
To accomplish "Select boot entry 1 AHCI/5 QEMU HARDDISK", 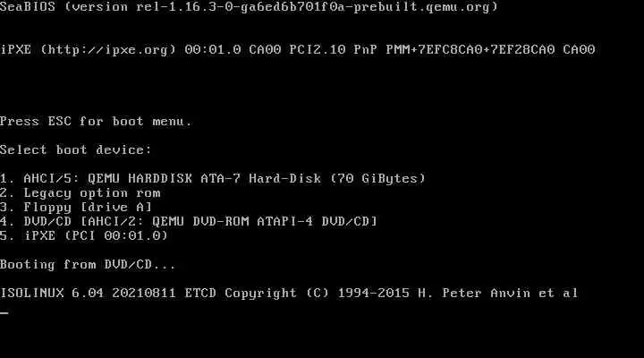I will pyautogui.click(x=213, y=178).
